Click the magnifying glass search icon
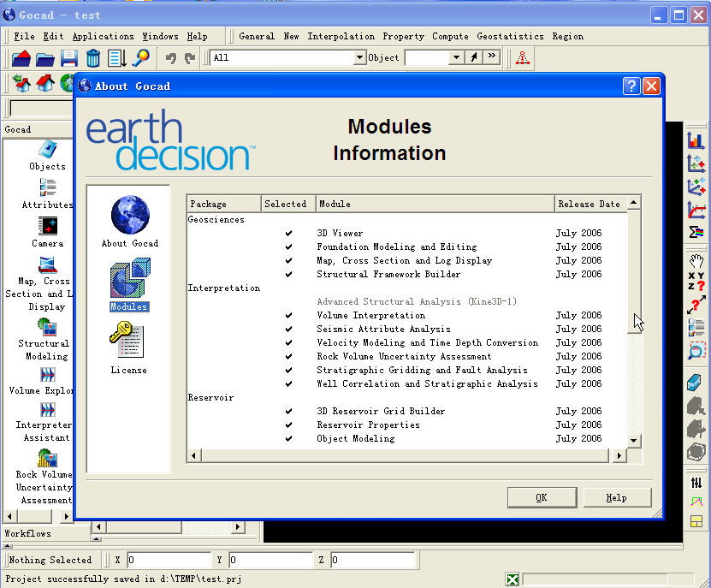Image resolution: width=711 pixels, height=588 pixels. [x=140, y=58]
